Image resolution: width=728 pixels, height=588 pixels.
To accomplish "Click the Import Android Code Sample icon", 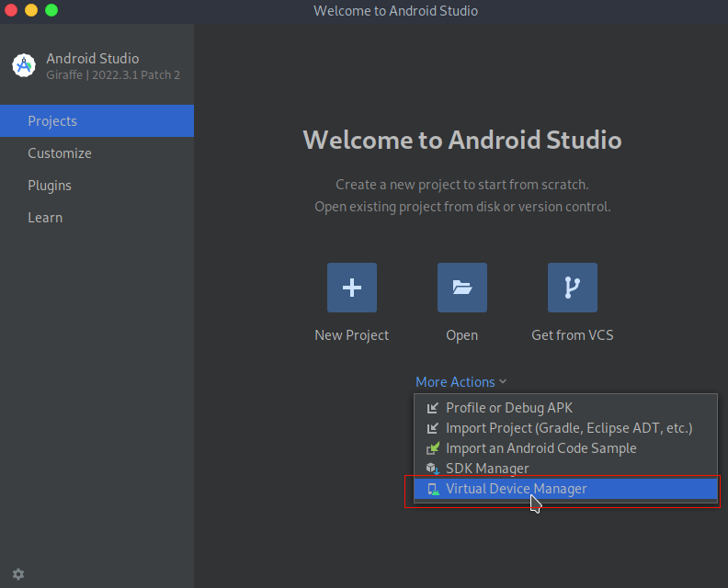I will click(432, 448).
